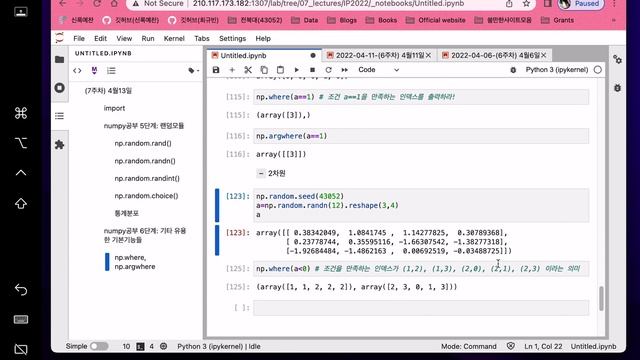The height and width of the screenshot is (360, 640).
Task: Go to (7주차) 4월13일 heading in TOC
Action: 108,91
